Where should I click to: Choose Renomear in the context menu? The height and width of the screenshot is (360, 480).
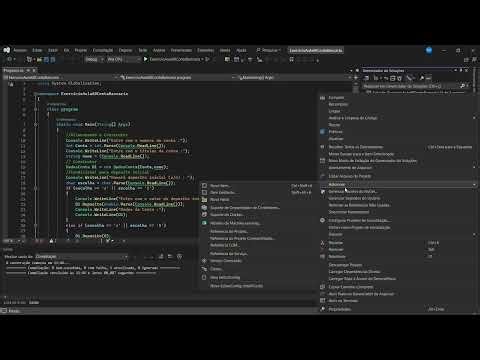point(398,257)
